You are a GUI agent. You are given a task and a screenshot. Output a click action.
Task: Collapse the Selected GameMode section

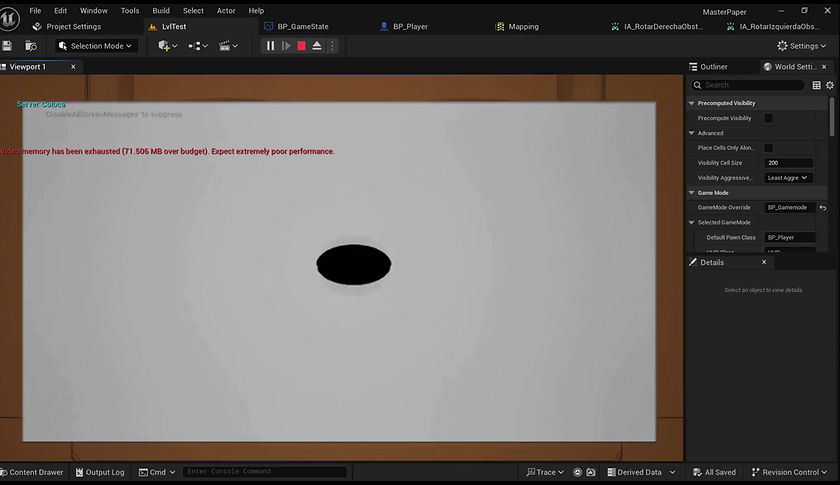pyautogui.click(x=692, y=222)
